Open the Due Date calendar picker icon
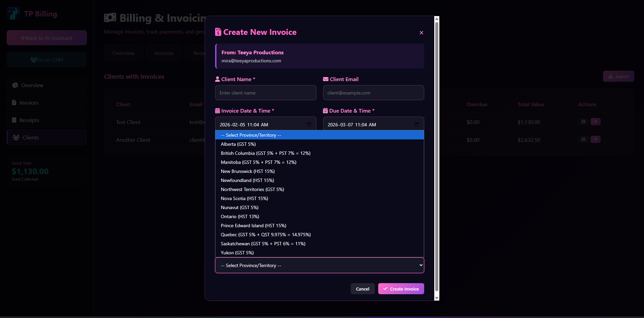Image resolution: width=644 pixels, height=318 pixels. point(417,124)
